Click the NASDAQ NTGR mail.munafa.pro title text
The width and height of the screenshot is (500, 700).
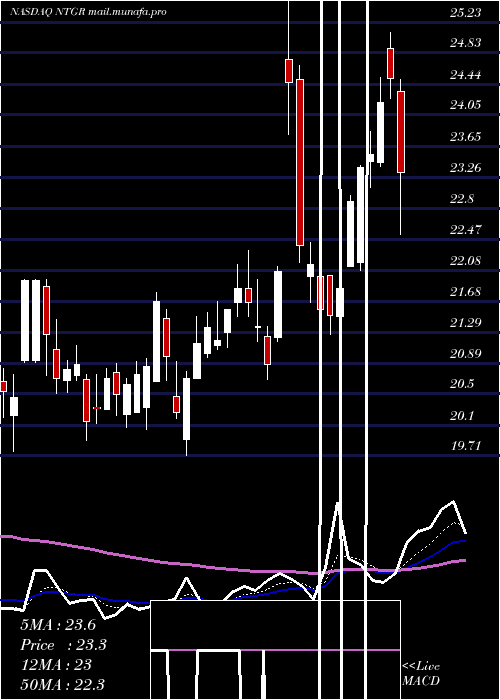click(88, 12)
